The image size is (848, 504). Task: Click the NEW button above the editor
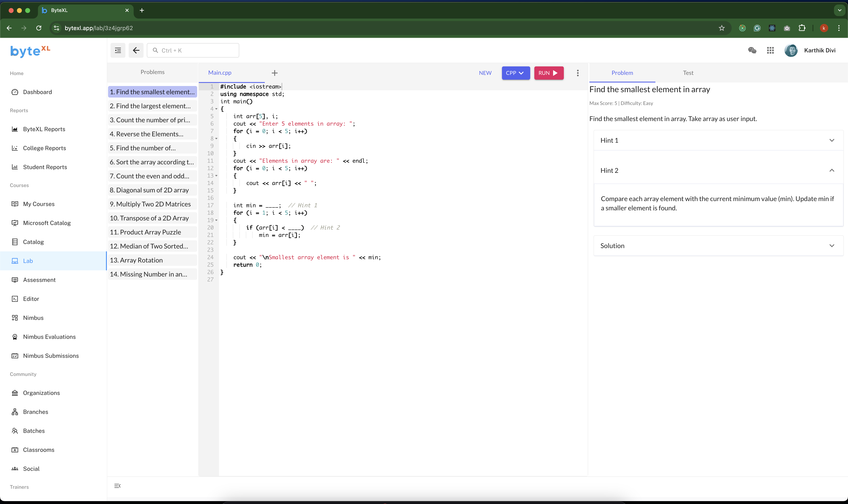point(485,73)
